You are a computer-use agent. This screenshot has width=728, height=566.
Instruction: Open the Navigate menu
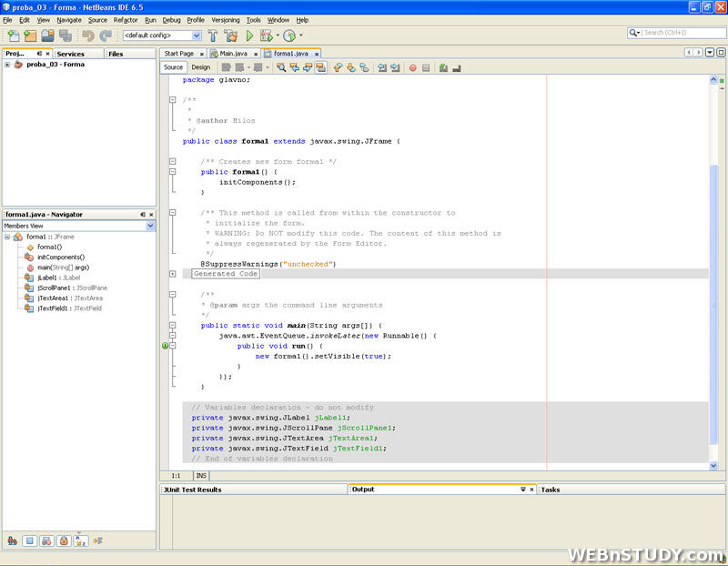[x=69, y=20]
